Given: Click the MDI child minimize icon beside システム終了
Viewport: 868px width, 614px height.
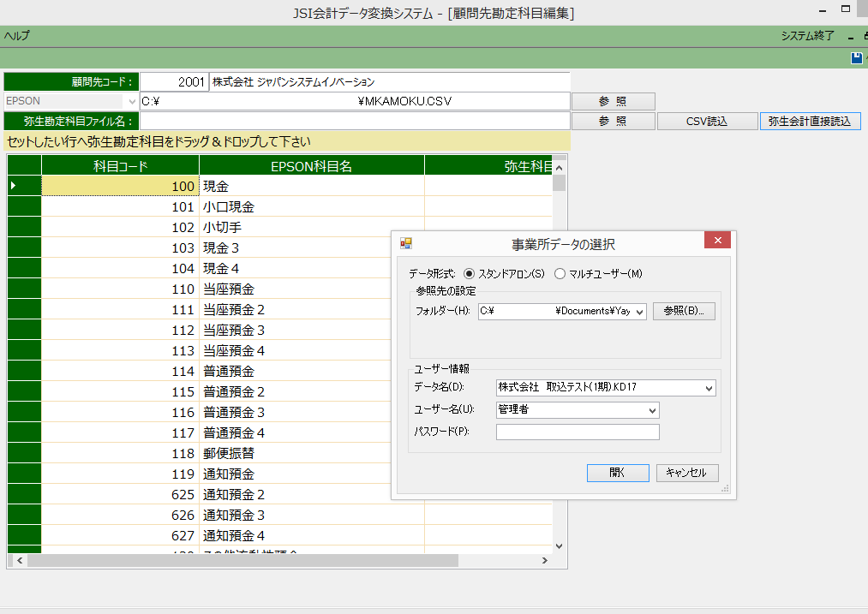Looking at the screenshot, I should point(851,37).
